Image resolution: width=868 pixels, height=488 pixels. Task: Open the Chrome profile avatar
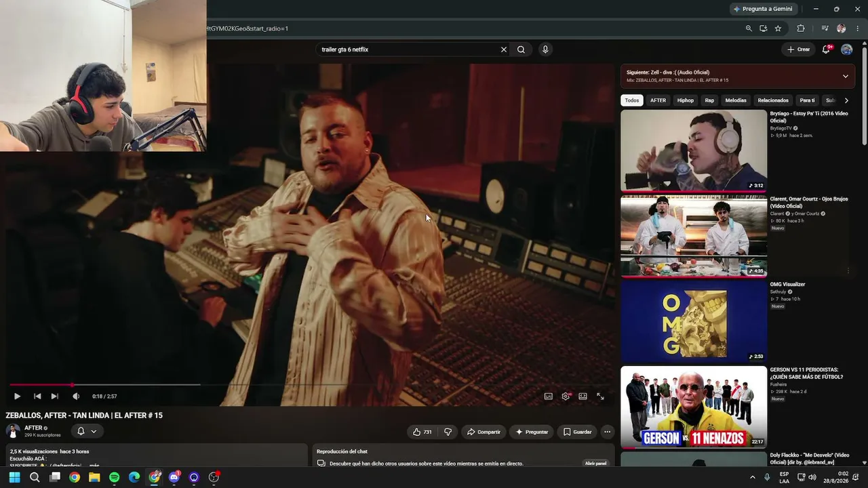pos(842,28)
